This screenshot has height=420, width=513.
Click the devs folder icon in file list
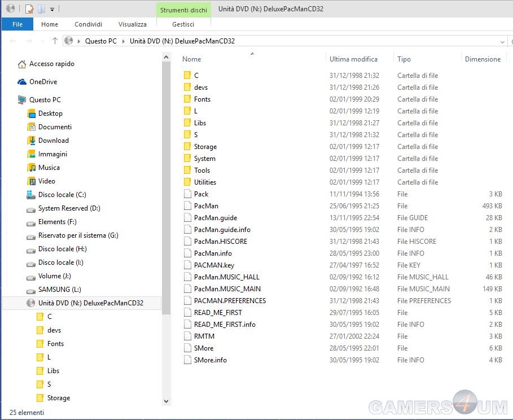click(187, 88)
